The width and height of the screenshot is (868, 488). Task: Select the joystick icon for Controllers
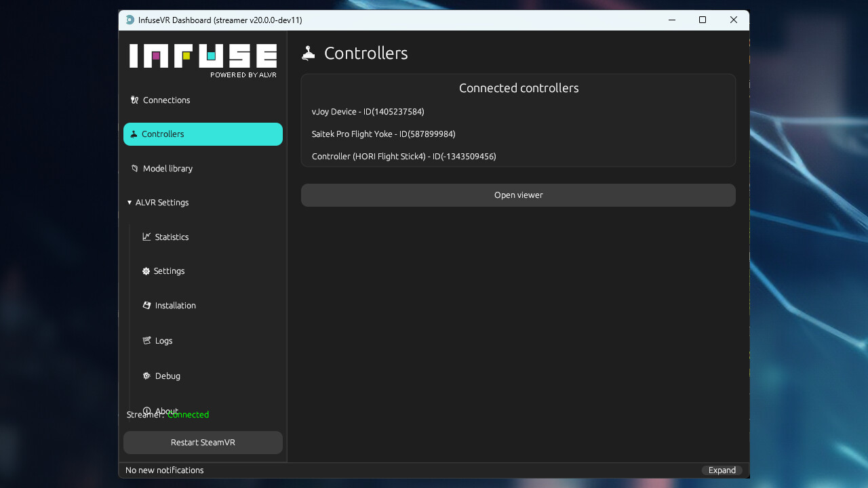pyautogui.click(x=132, y=134)
